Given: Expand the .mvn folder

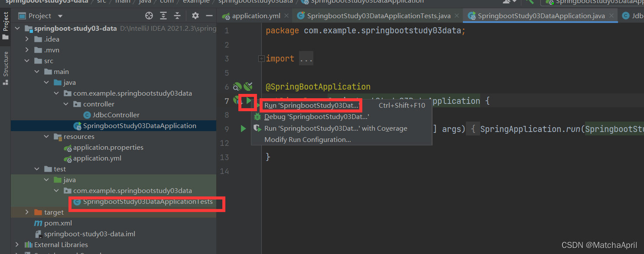Looking at the screenshot, I should point(27,50).
